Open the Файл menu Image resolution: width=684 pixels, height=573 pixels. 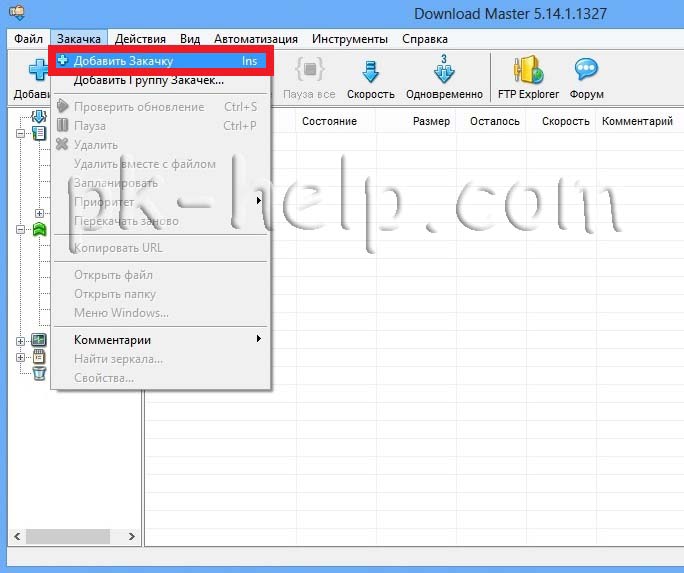28,39
